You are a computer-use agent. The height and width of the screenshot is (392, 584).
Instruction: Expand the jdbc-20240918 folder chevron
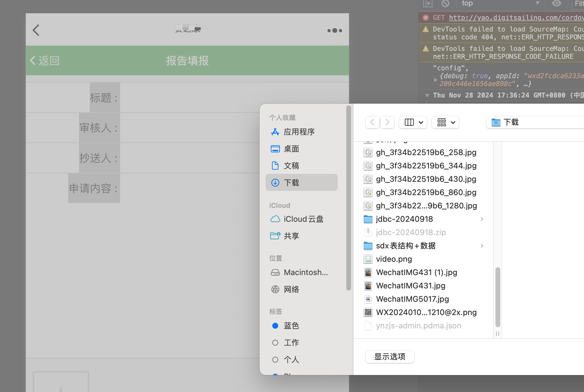(x=482, y=219)
